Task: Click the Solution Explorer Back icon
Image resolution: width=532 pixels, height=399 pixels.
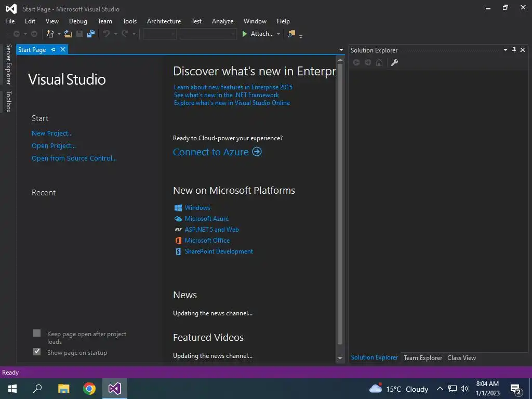Action: 356,62
